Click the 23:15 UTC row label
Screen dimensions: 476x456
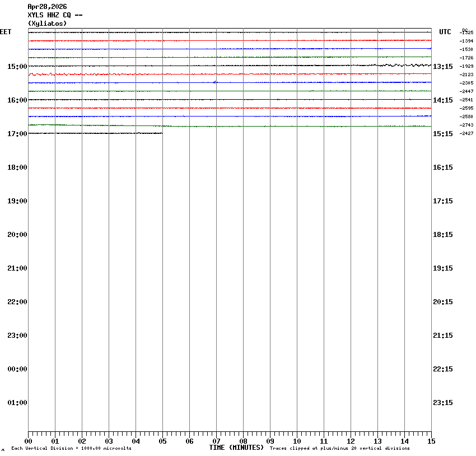[443, 403]
